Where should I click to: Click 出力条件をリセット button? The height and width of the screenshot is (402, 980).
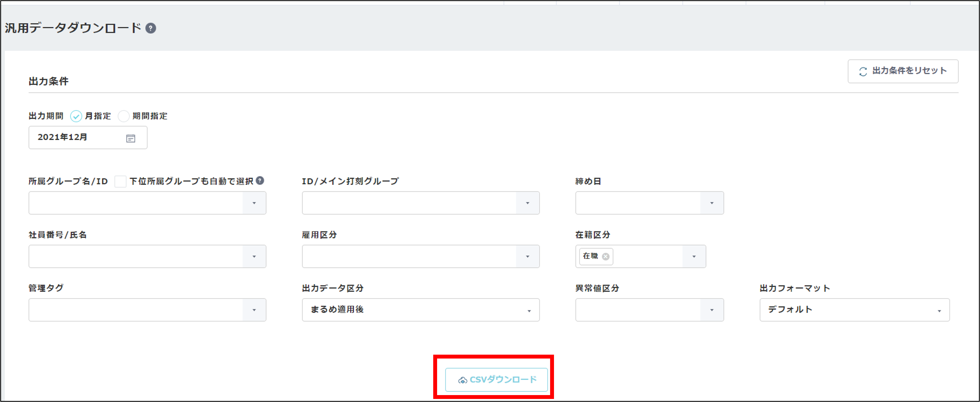(903, 71)
